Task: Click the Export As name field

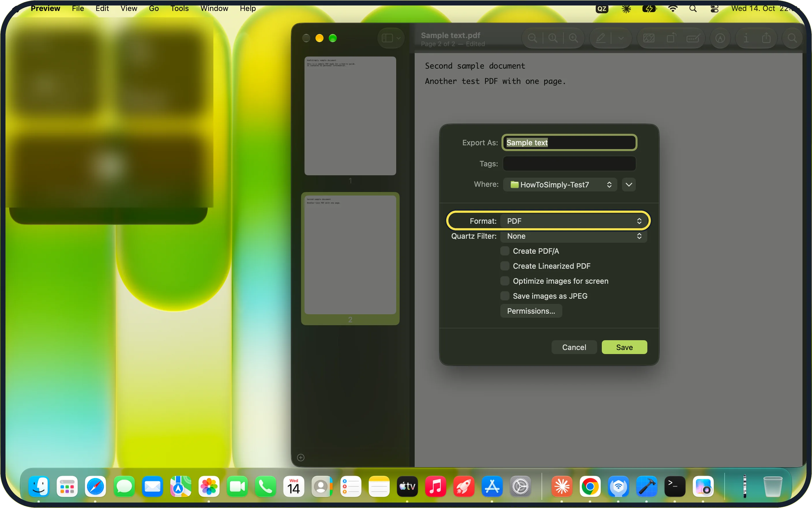Action: [x=569, y=142]
